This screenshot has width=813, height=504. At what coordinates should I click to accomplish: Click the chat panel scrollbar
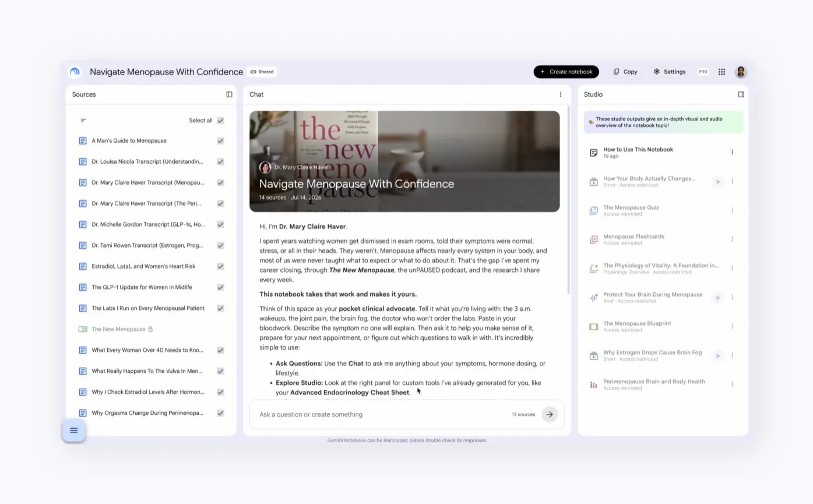[569, 200]
